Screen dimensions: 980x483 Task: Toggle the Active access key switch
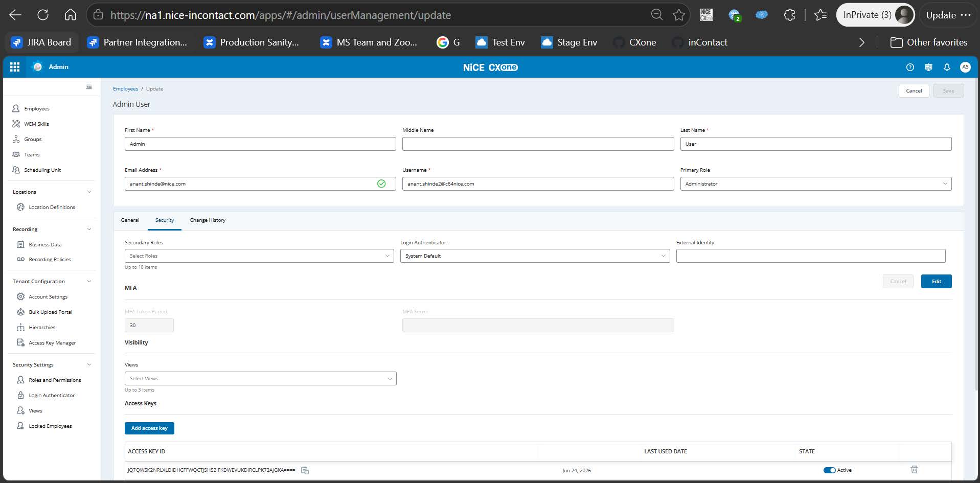coord(829,470)
